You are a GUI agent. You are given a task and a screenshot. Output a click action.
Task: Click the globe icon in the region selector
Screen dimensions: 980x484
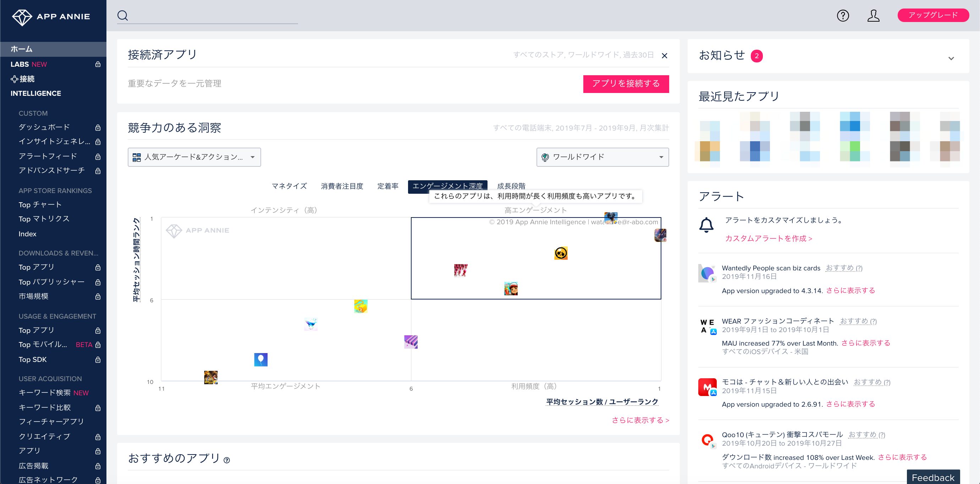[x=546, y=157]
